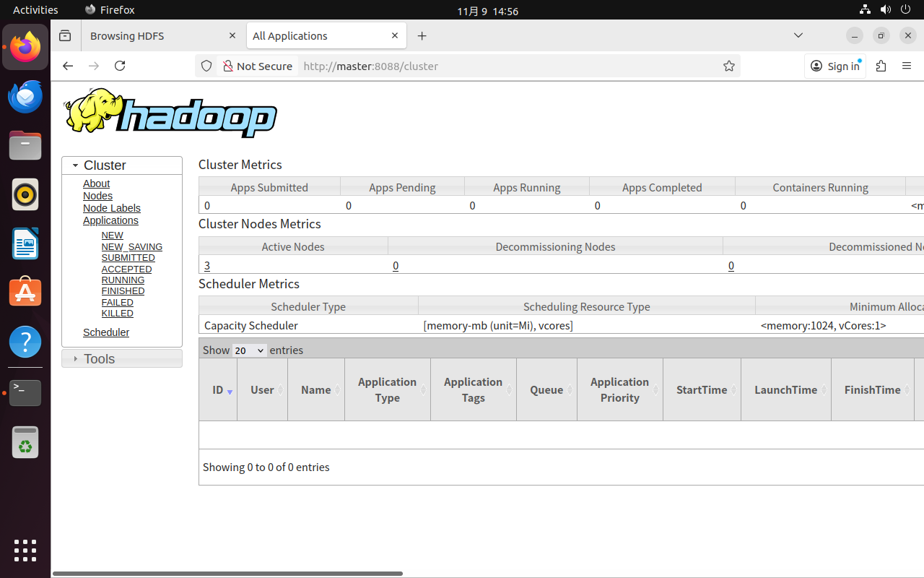Viewport: 924px width, 578px height.
Task: Open power menu icon in top bar
Action: [x=905, y=10]
